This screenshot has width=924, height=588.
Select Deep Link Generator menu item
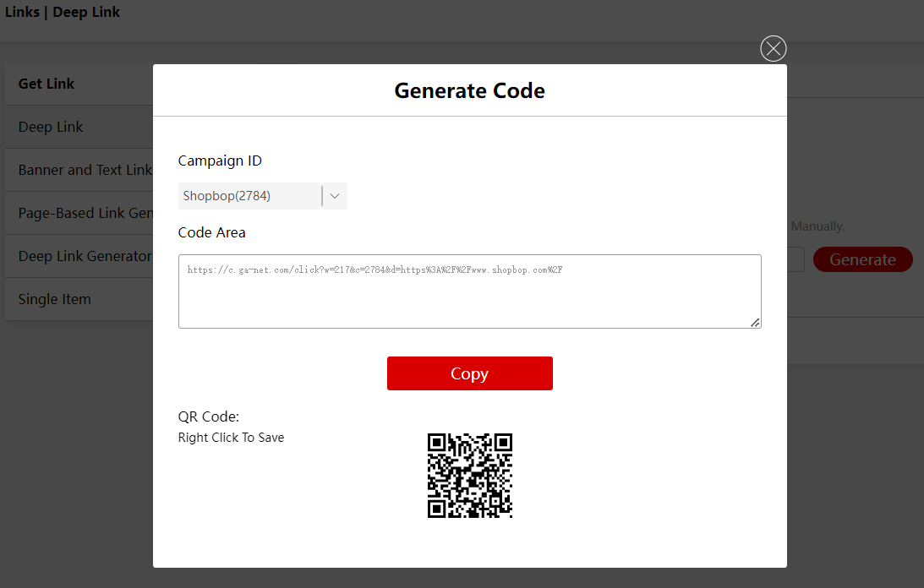click(x=79, y=256)
